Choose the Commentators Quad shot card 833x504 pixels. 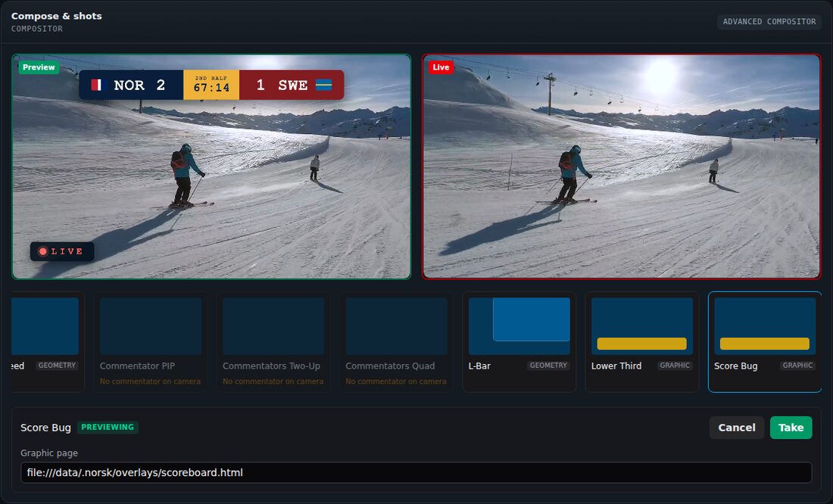coord(396,341)
